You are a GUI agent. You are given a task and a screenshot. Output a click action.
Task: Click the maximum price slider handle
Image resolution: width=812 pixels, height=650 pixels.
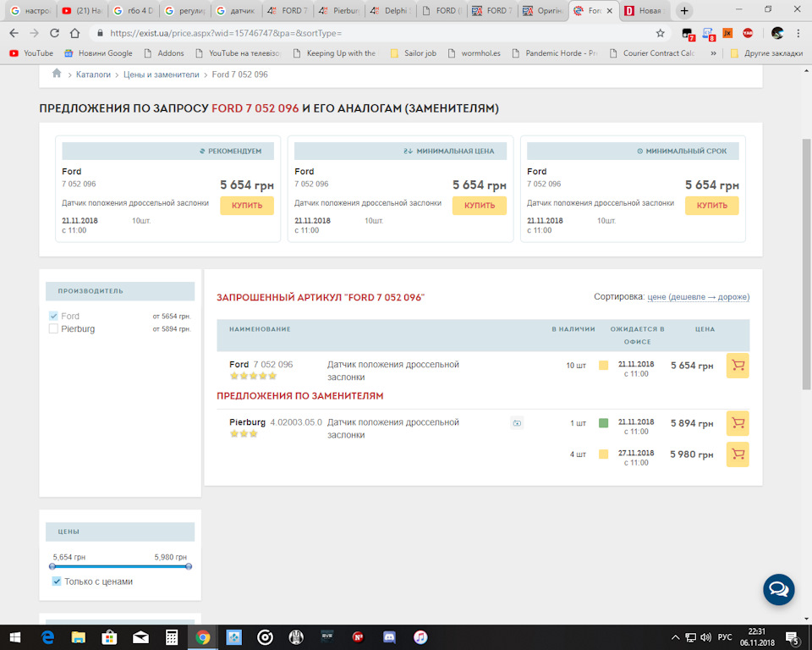[189, 566]
